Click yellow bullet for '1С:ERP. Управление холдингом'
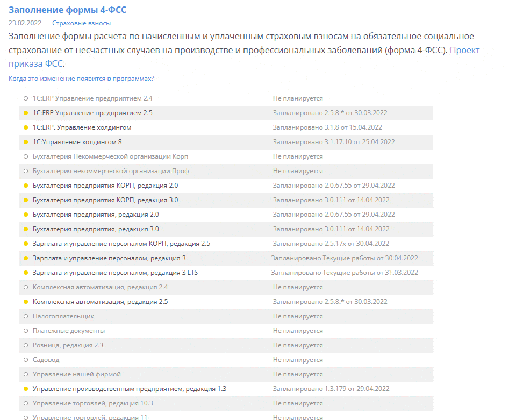509x420 pixels. (x=26, y=127)
